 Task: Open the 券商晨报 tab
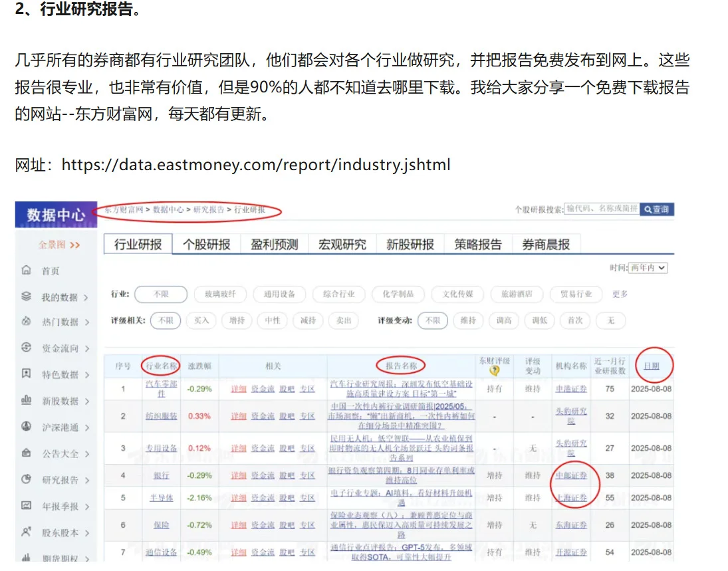(x=546, y=244)
